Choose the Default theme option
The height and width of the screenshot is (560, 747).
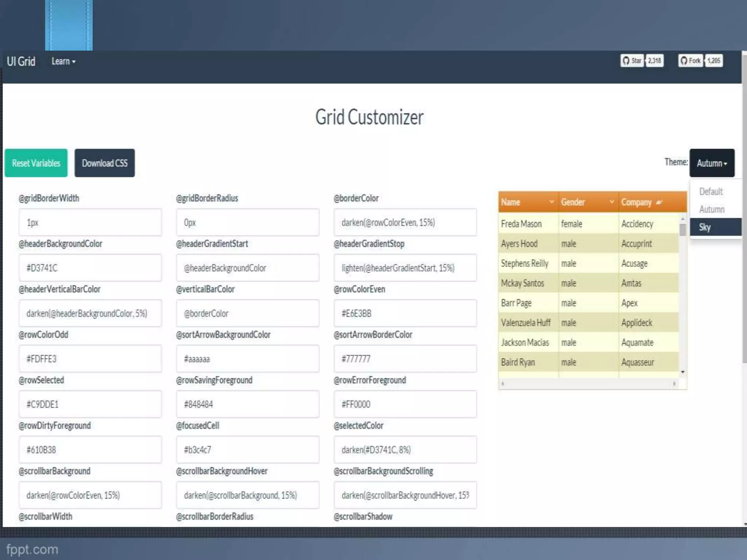pos(711,191)
